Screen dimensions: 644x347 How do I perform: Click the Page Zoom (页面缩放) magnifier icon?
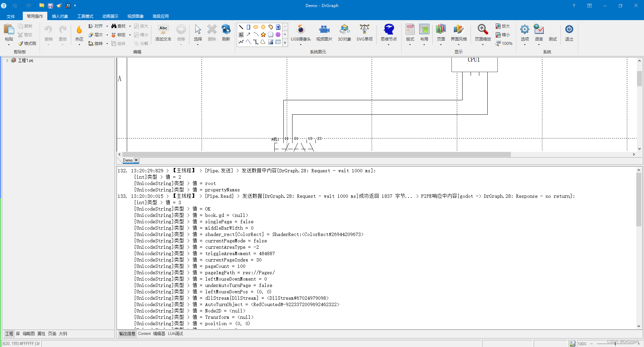[x=483, y=30]
